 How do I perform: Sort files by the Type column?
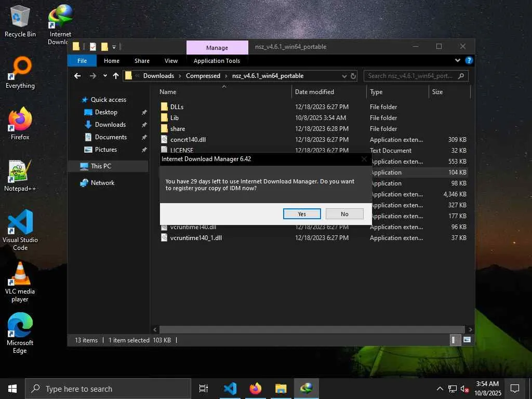pyautogui.click(x=397, y=92)
